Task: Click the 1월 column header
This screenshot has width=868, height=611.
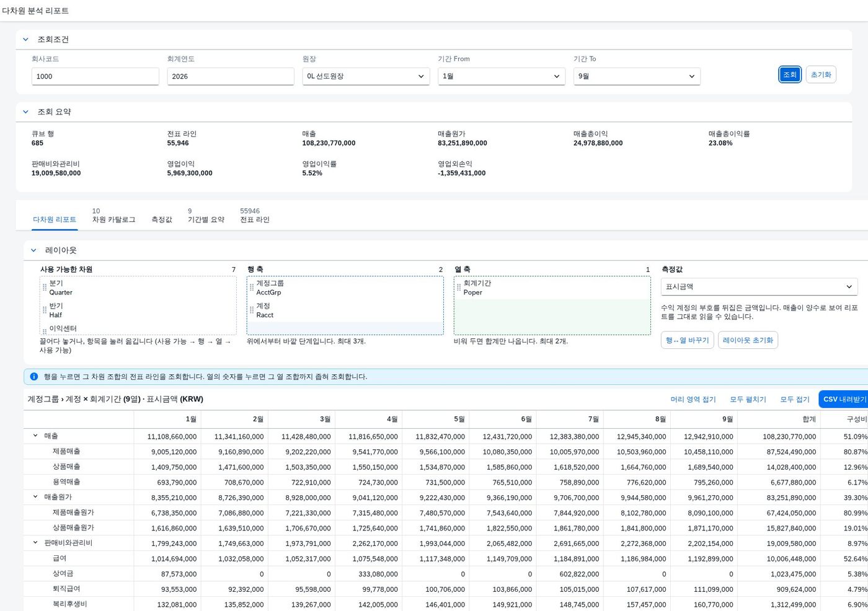Action: pos(167,420)
